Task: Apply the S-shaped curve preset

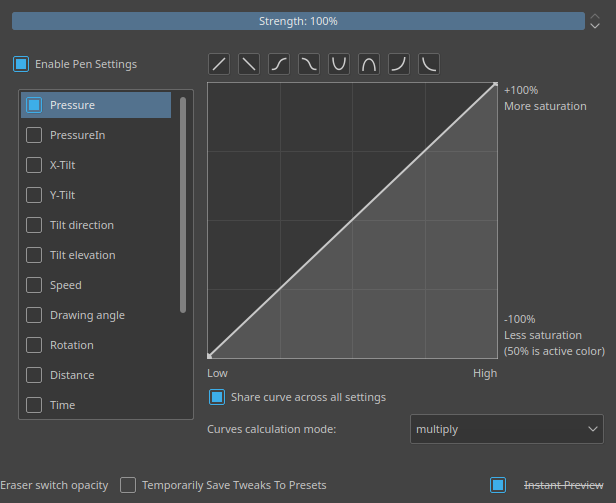Action: pos(279,64)
